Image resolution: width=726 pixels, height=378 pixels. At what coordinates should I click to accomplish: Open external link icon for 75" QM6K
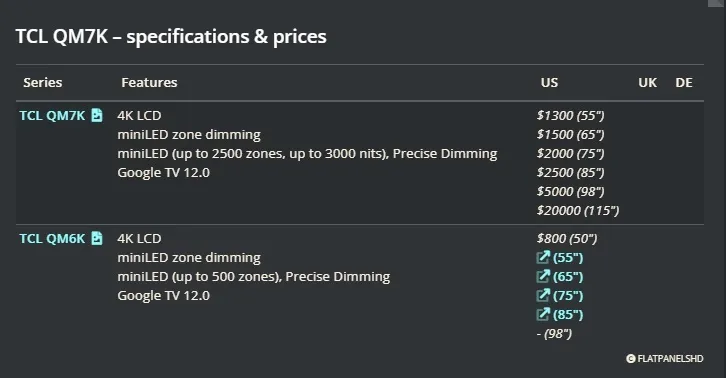543,295
